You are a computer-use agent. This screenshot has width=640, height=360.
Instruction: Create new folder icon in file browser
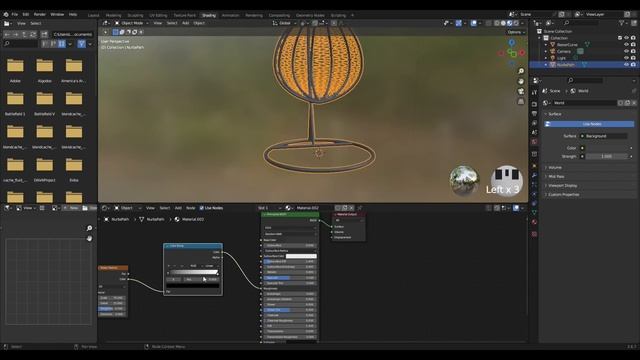coord(44,35)
